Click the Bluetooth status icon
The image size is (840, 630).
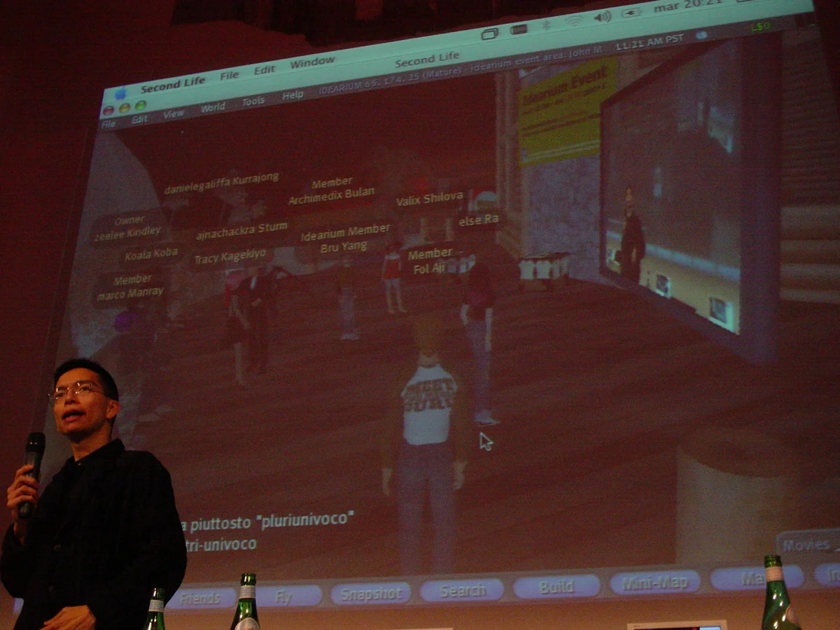coord(547,25)
